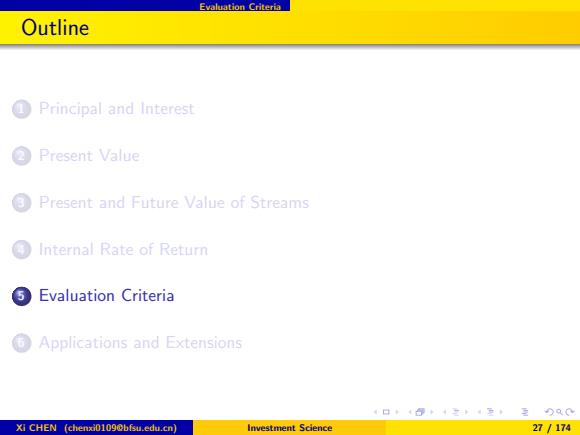Jump to Present Value section

click(x=89, y=155)
